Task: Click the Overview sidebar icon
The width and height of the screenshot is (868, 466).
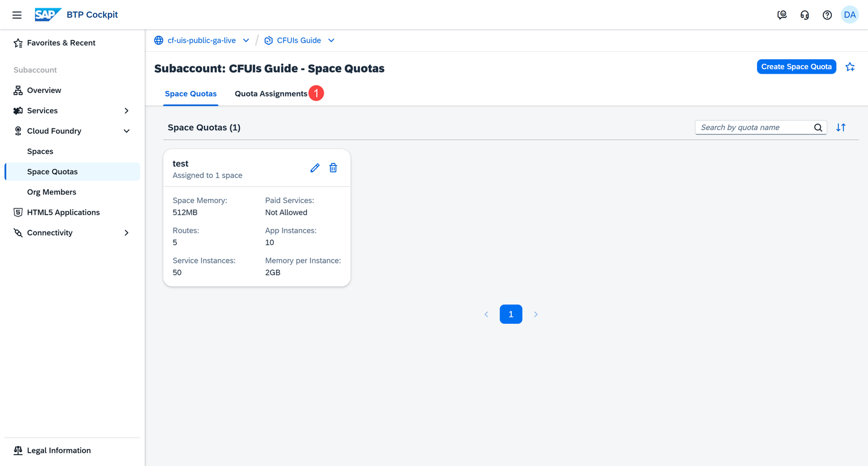Action: click(18, 90)
